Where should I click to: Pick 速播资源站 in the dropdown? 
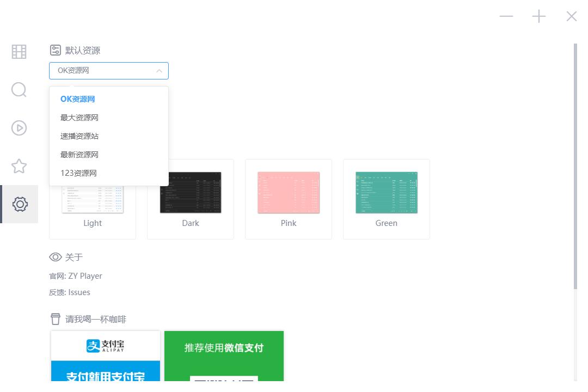click(79, 136)
